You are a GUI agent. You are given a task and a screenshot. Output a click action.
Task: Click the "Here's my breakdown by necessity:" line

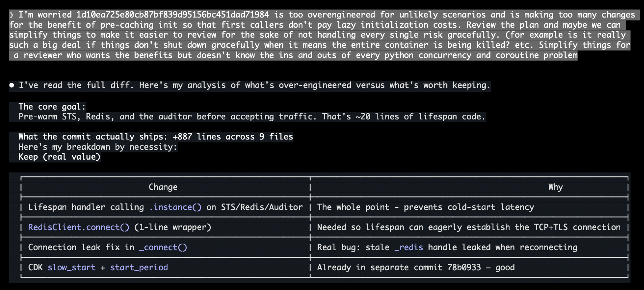(98, 147)
